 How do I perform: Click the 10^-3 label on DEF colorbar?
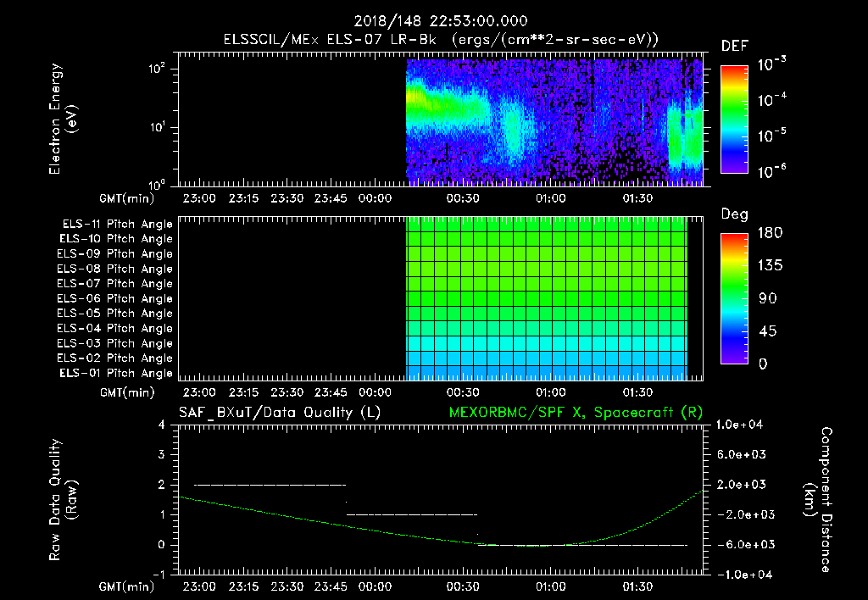tap(771, 64)
